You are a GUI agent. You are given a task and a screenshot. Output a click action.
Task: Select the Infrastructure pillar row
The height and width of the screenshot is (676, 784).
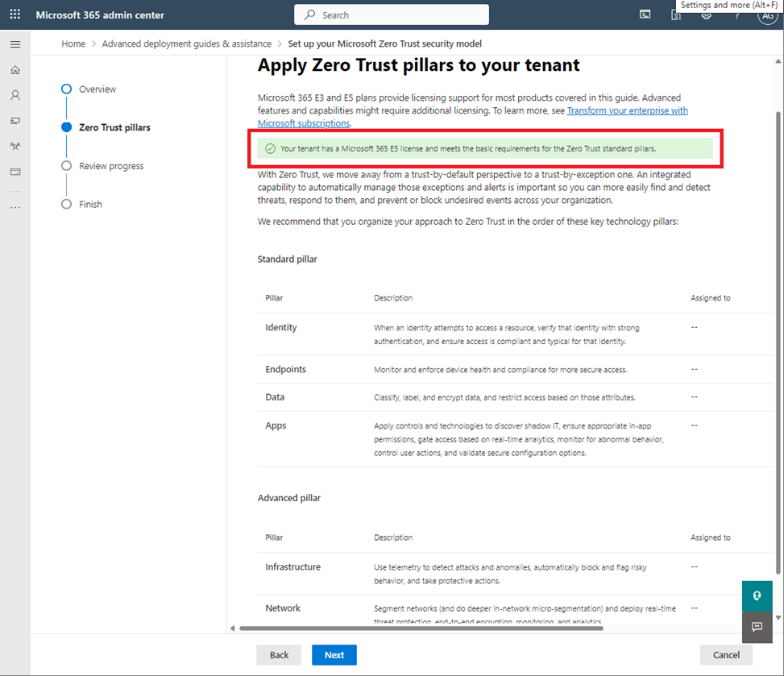(515, 574)
